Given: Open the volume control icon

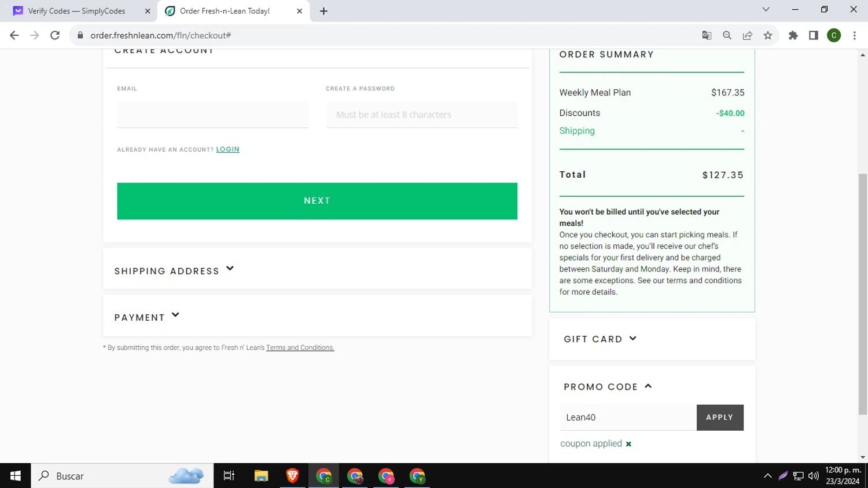Looking at the screenshot, I should click(814, 476).
